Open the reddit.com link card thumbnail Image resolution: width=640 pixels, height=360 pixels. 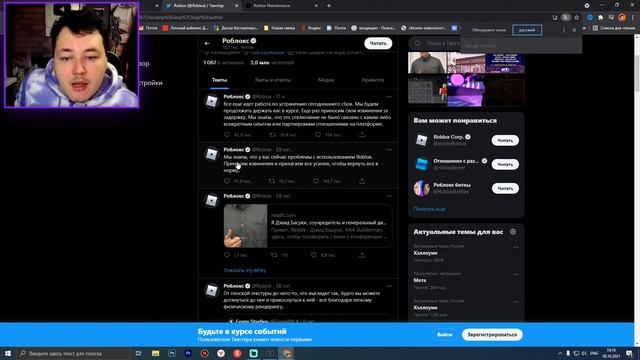(245, 226)
